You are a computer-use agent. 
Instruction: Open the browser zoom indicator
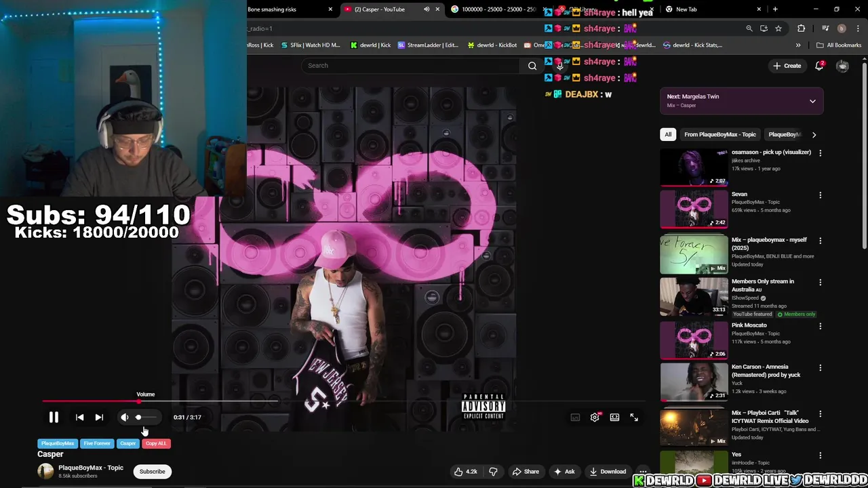[749, 28]
